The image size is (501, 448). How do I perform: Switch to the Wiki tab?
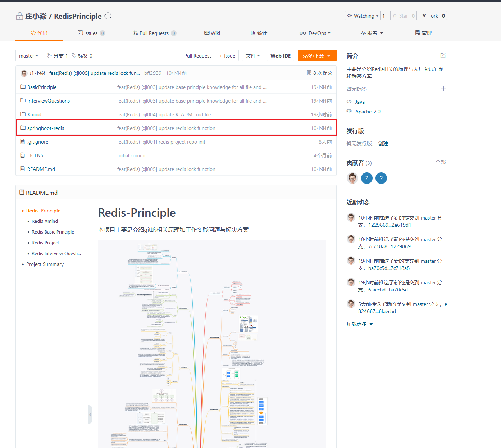pyautogui.click(x=212, y=33)
